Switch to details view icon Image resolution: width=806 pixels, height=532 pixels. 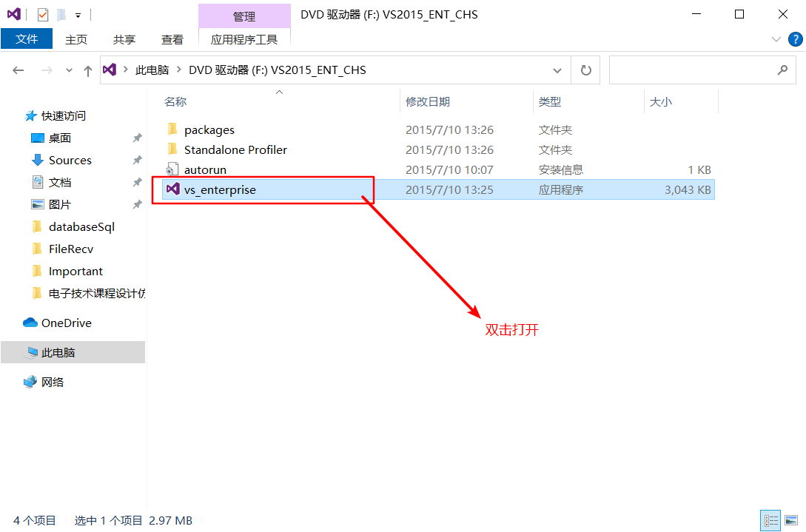coord(770,521)
